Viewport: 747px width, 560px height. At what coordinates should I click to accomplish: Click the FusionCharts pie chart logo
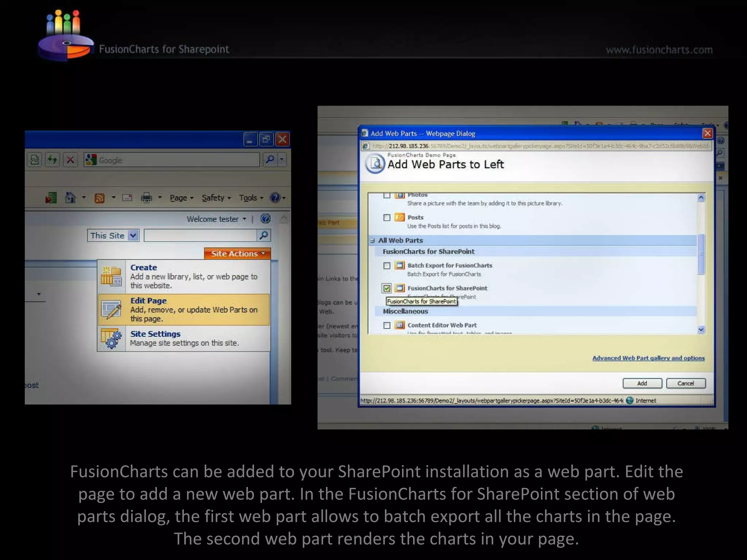point(66,36)
